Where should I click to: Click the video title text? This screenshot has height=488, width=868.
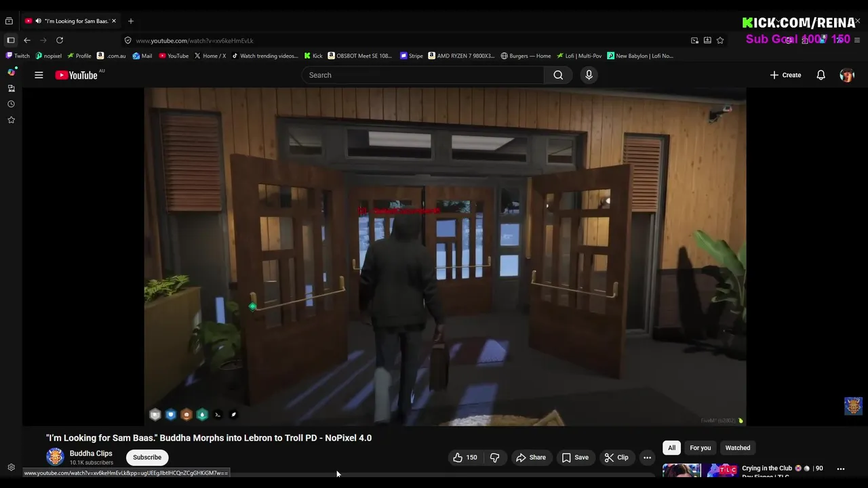click(x=209, y=438)
